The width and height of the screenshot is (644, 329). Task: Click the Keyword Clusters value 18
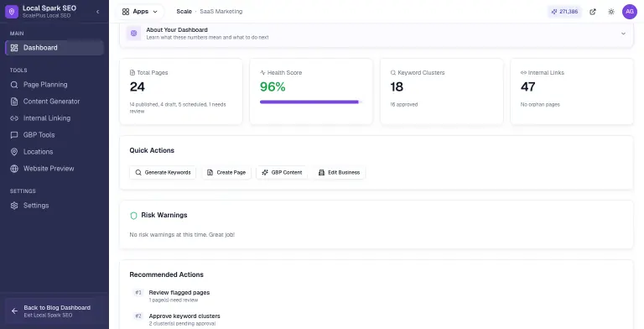pyautogui.click(x=397, y=86)
